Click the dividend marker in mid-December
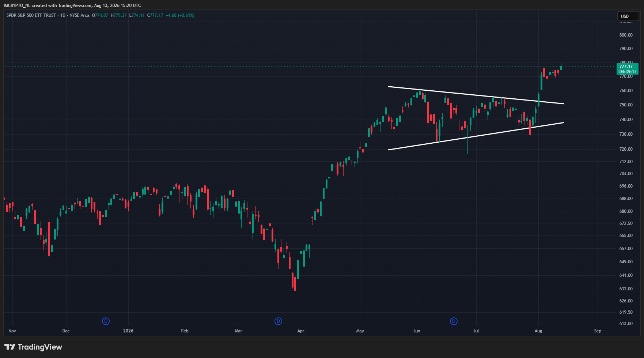 click(106, 321)
